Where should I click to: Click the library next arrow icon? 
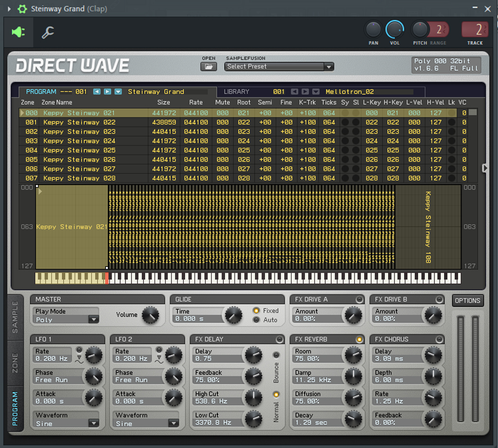click(x=305, y=91)
